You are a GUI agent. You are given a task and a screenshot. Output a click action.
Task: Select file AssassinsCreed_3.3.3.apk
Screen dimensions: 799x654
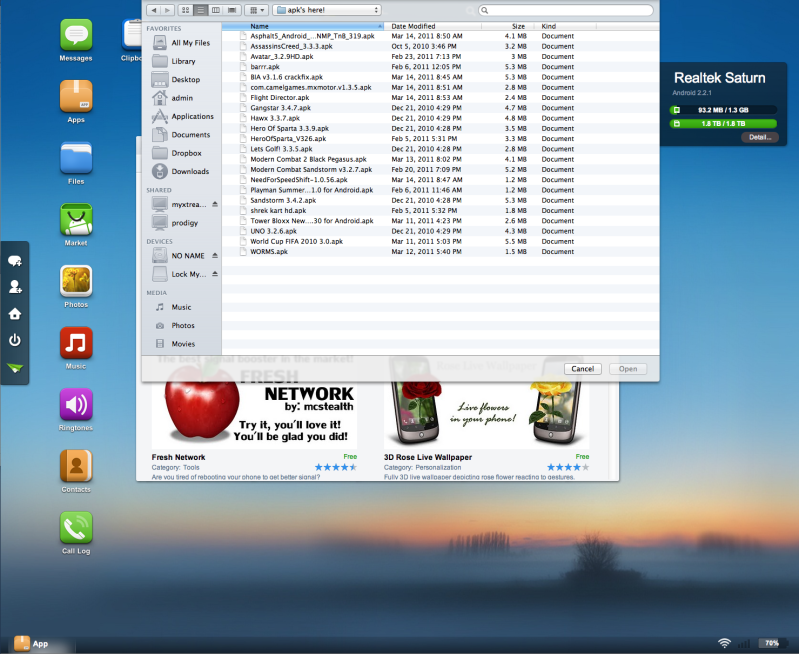click(x=440, y=46)
